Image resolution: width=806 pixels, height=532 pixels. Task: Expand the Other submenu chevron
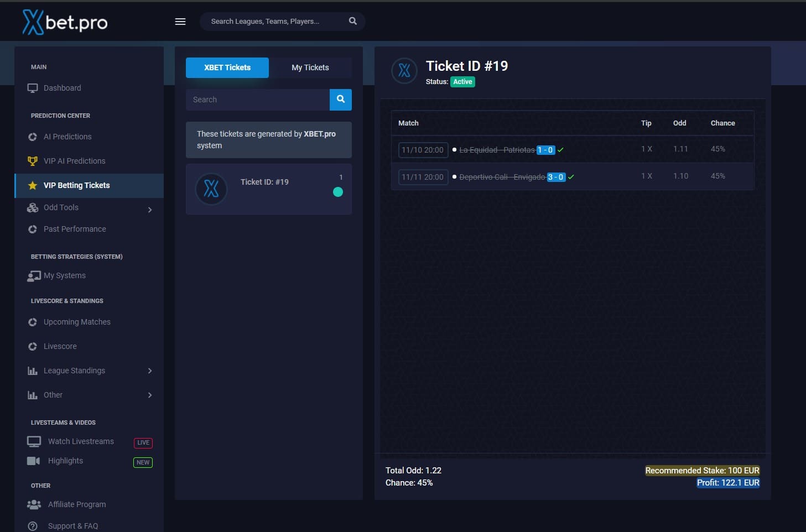coord(150,395)
